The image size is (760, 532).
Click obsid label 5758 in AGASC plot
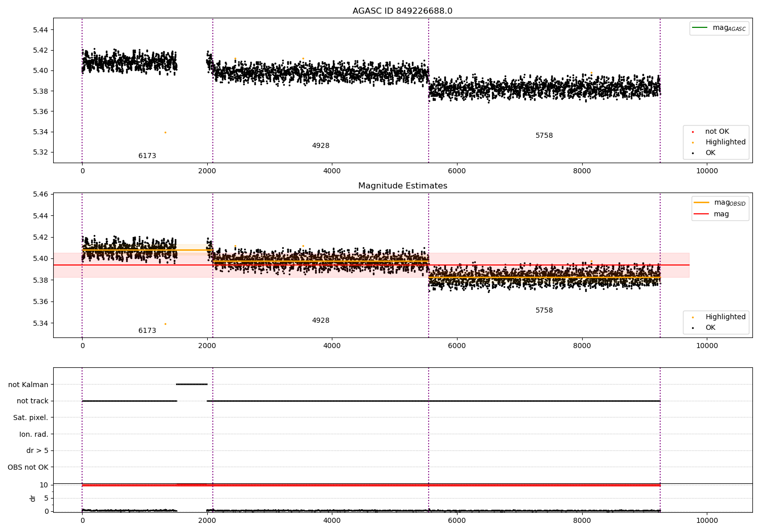click(544, 136)
